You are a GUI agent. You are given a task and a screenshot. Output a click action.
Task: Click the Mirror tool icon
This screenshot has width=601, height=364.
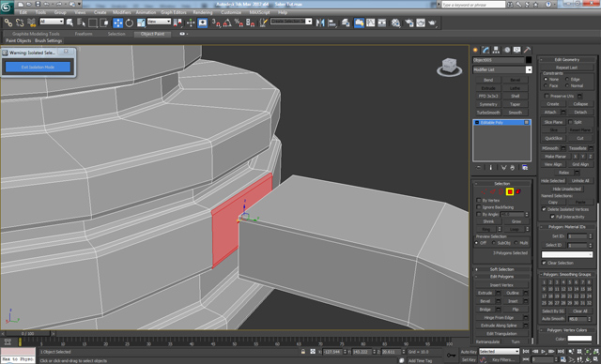point(320,23)
